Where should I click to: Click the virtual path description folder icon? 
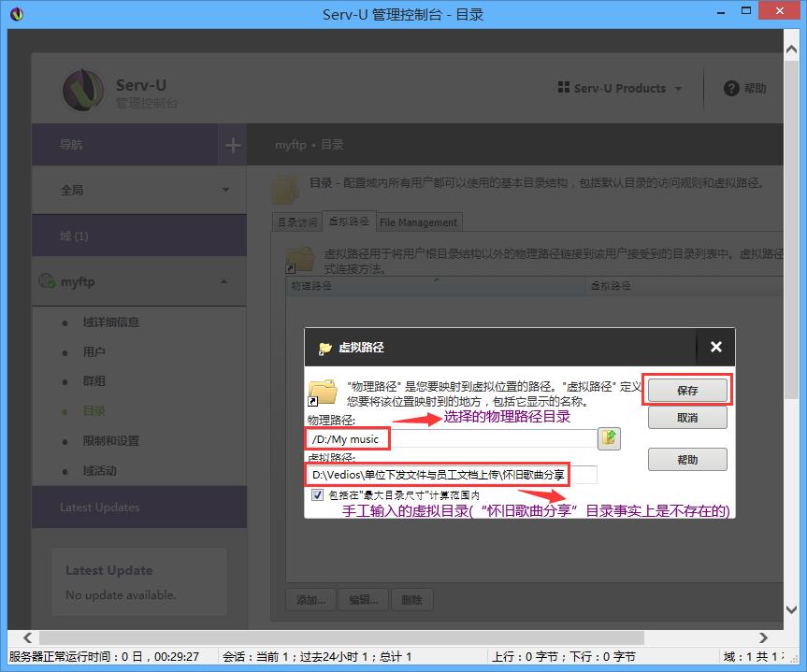[300, 260]
